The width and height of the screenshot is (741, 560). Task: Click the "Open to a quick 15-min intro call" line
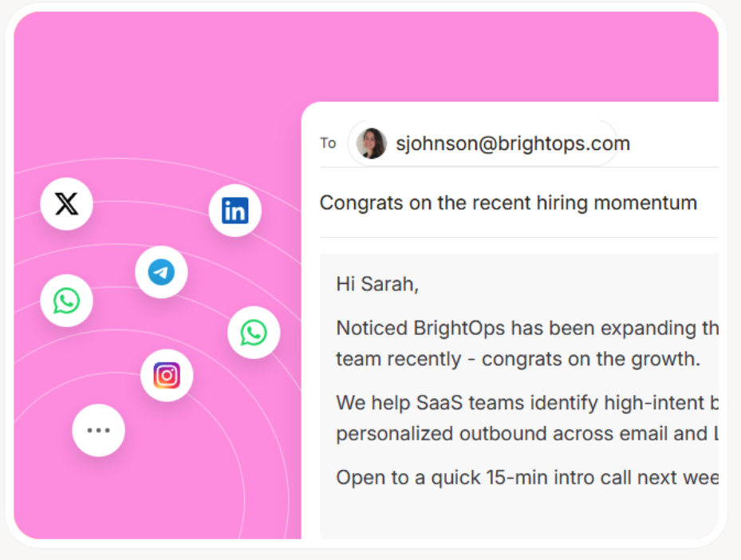coord(527,478)
